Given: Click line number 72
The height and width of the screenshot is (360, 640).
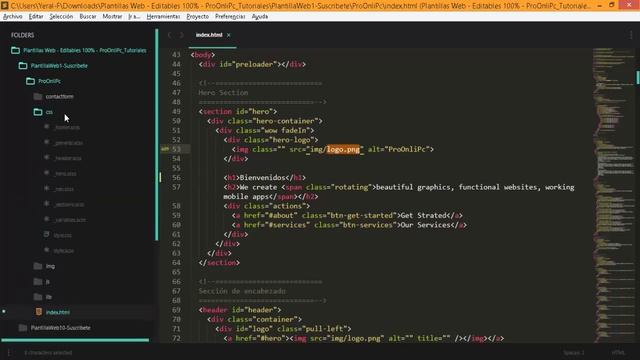Looking at the screenshot, I should [176, 338].
